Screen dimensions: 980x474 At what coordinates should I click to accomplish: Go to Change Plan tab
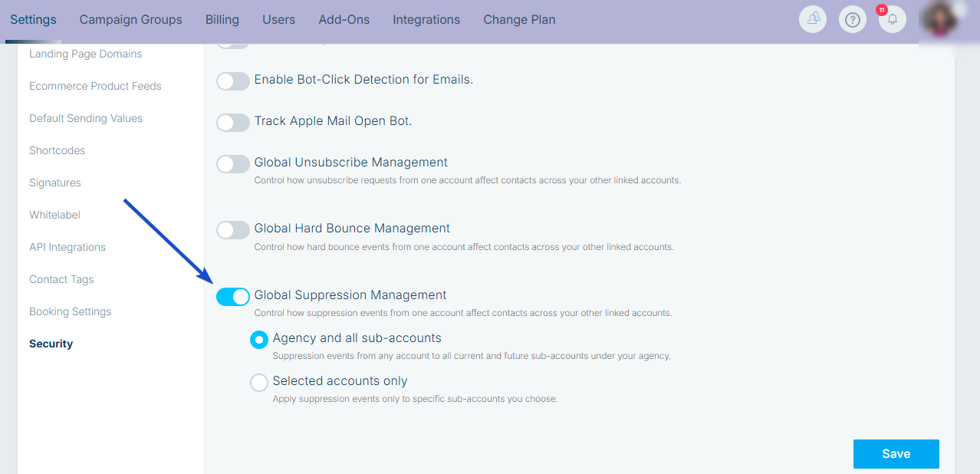tap(519, 19)
